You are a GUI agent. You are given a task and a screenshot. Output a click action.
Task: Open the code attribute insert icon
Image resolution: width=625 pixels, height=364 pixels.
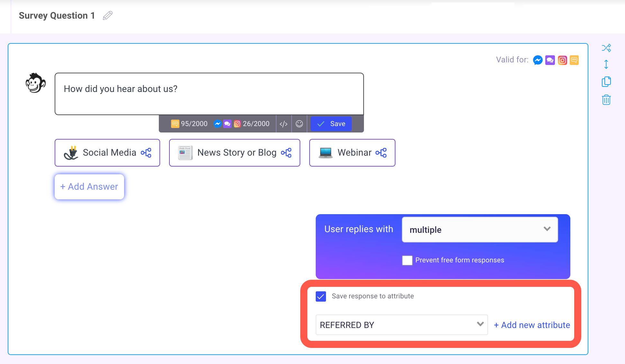284,124
